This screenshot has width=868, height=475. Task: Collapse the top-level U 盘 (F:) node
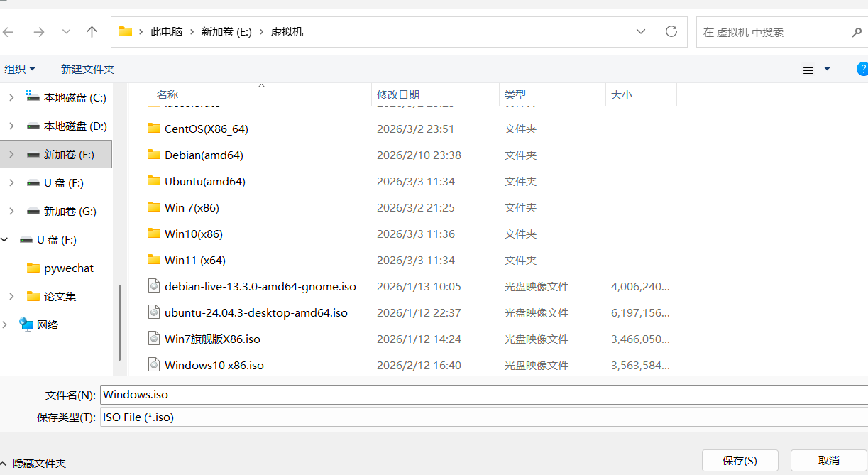pyautogui.click(x=5, y=239)
